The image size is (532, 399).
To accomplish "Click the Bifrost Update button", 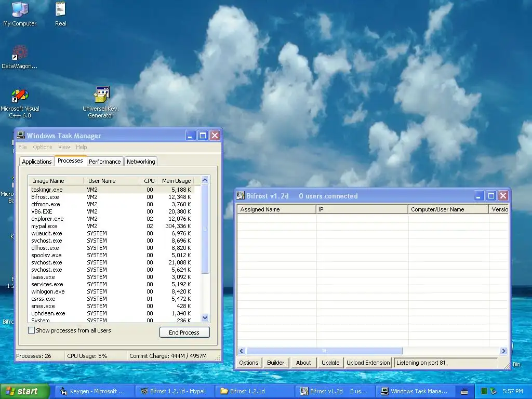I will 330,362.
